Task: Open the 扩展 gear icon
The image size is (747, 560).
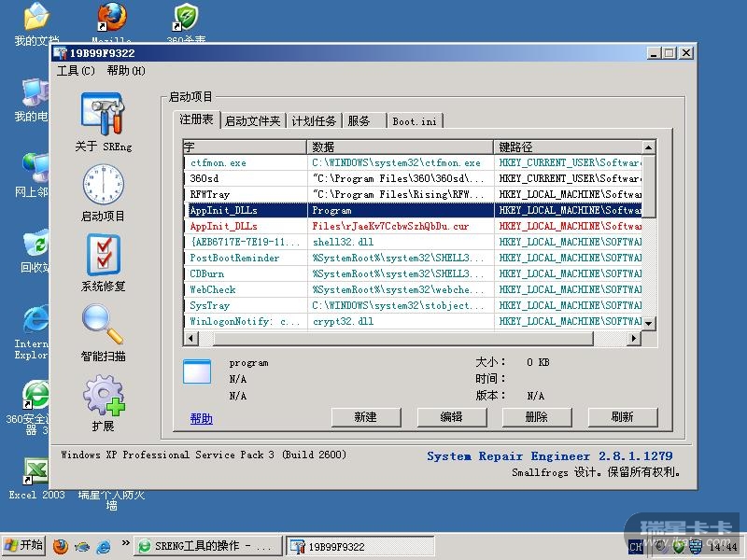Action: pos(103,395)
